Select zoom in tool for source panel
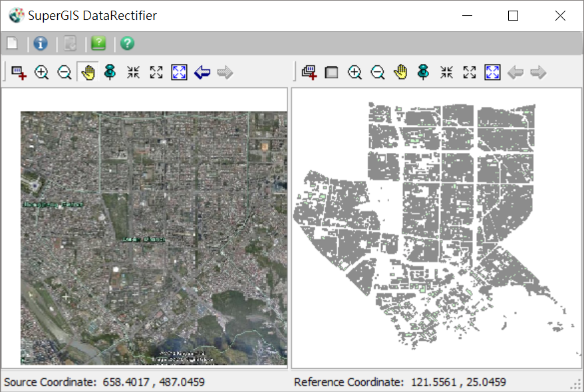The height and width of the screenshot is (392, 584). [x=41, y=72]
